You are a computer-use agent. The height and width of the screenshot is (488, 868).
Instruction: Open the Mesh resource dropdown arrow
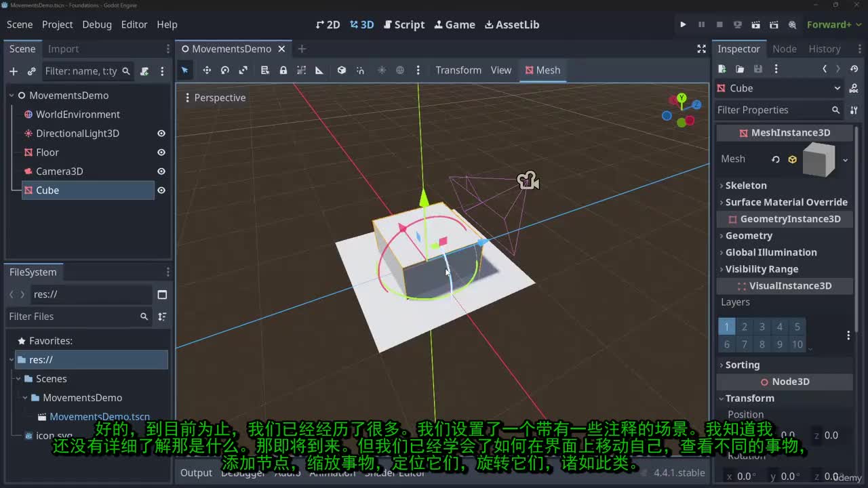(845, 160)
